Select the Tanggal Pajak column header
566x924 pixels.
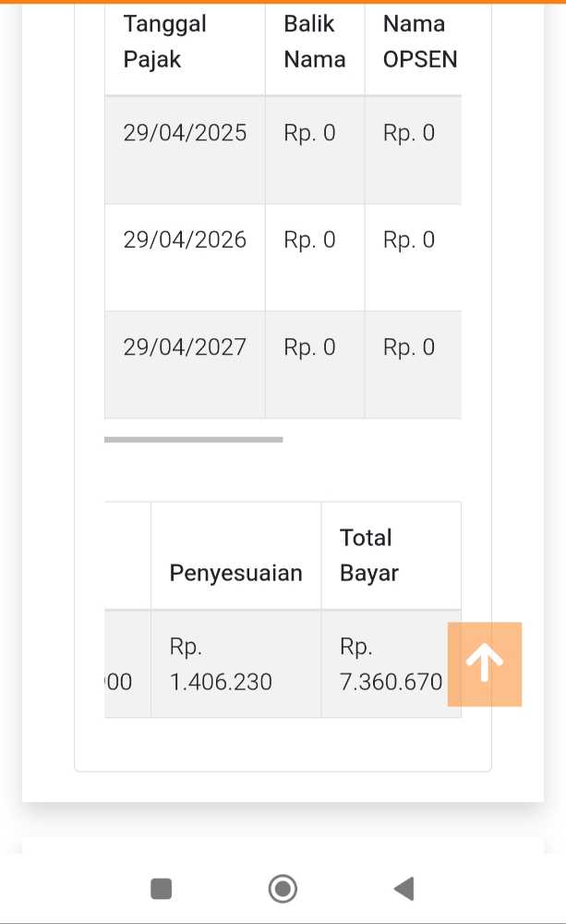[x=165, y=42]
